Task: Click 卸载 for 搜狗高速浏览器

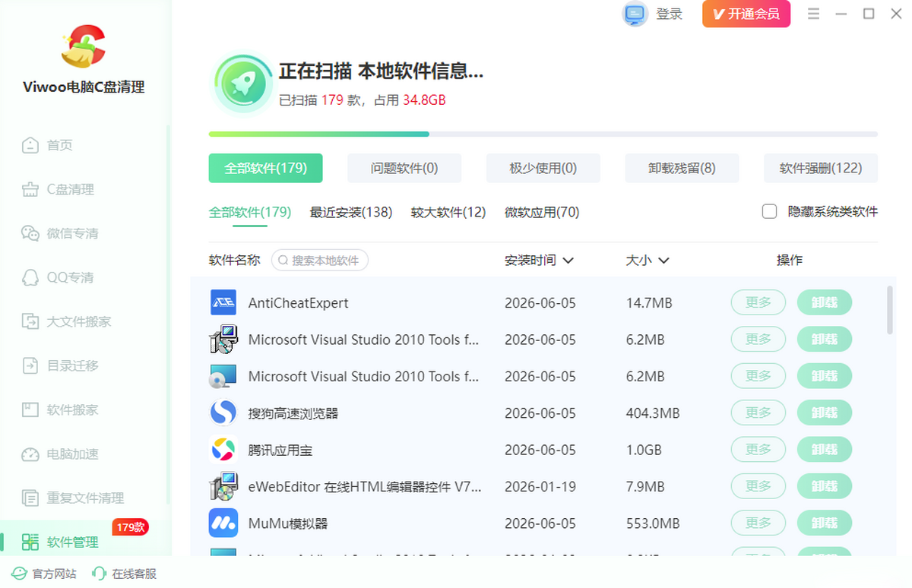Action: (x=825, y=413)
